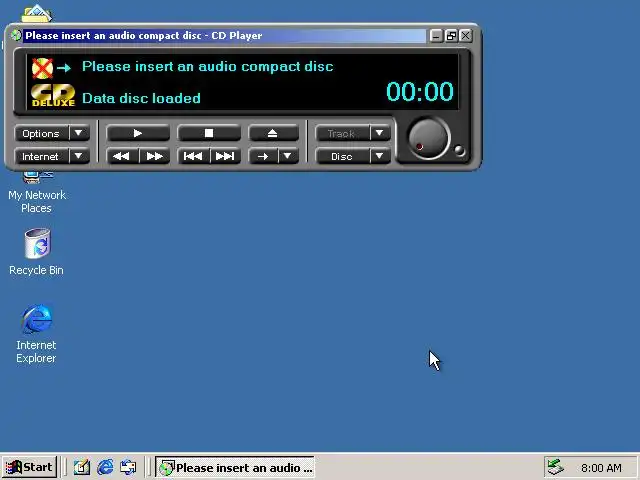The height and width of the screenshot is (480, 640).
Task: Click the Show Desktop quick launch icon
Action: point(82,467)
